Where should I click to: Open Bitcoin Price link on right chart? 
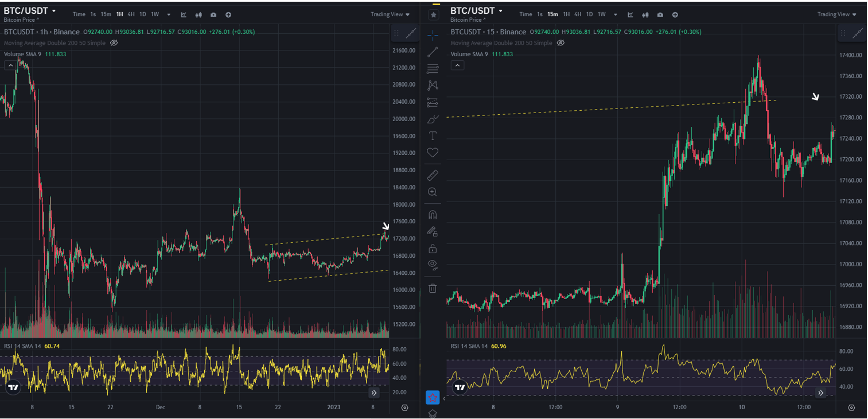coord(468,20)
